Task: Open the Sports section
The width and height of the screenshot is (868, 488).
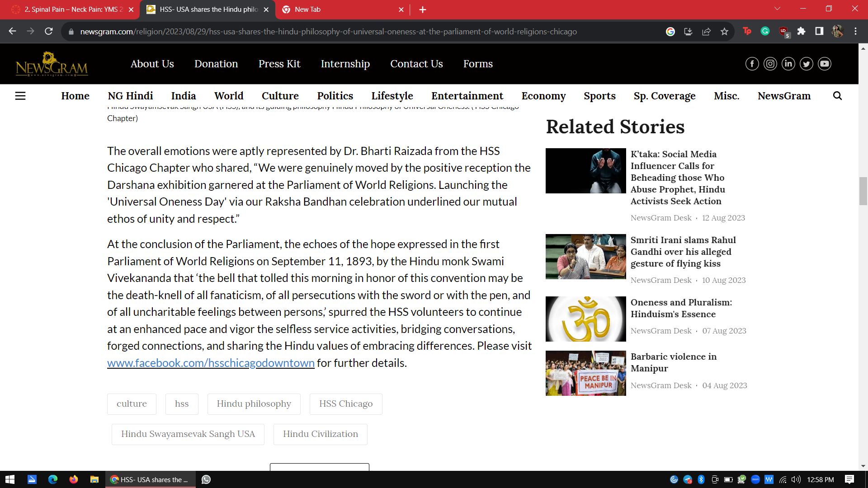Action: 599,96
